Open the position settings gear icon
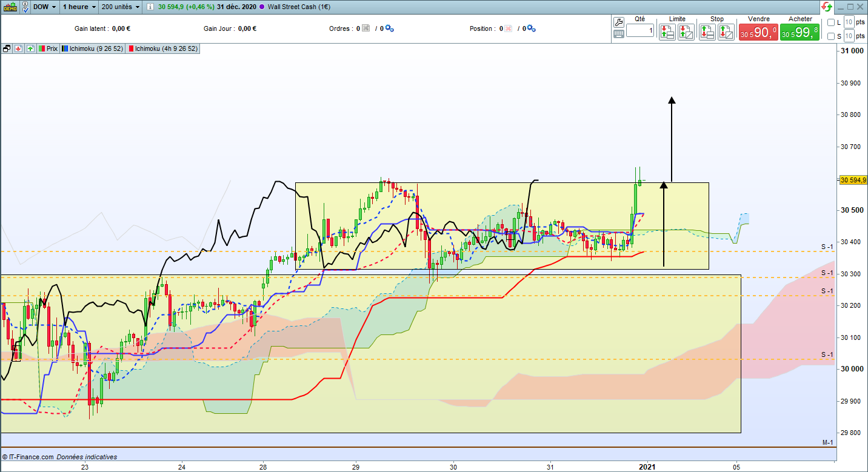 pyautogui.click(x=532, y=28)
